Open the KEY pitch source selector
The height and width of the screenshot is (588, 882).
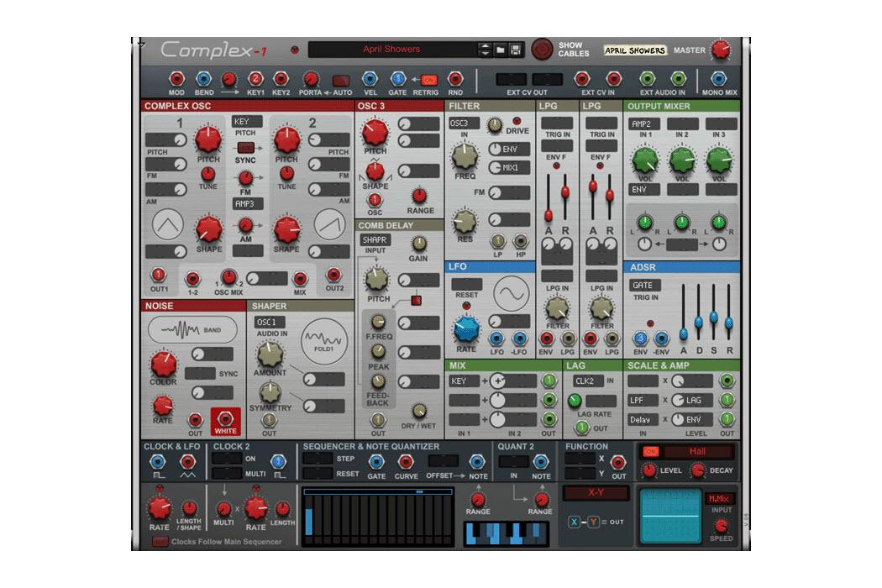(247, 122)
